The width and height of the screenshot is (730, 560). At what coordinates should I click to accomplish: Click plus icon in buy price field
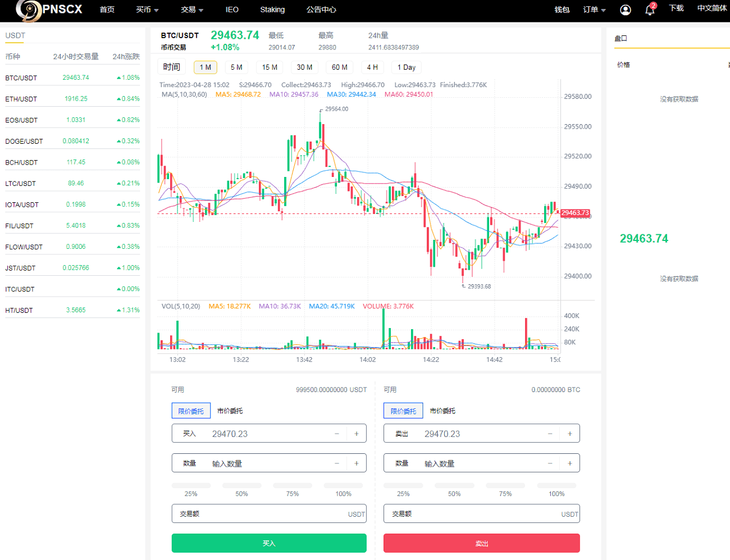pos(356,434)
